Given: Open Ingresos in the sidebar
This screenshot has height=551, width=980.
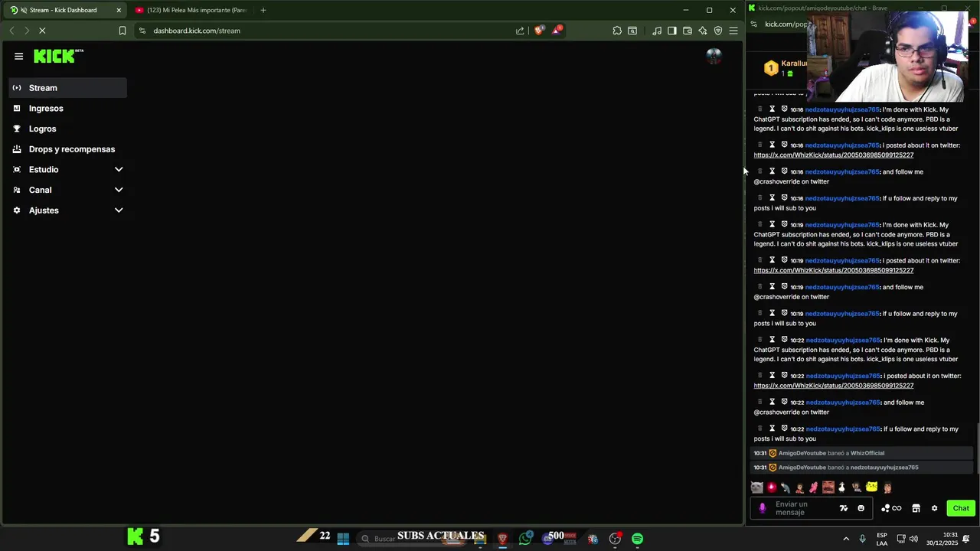Looking at the screenshot, I should point(68,109).
